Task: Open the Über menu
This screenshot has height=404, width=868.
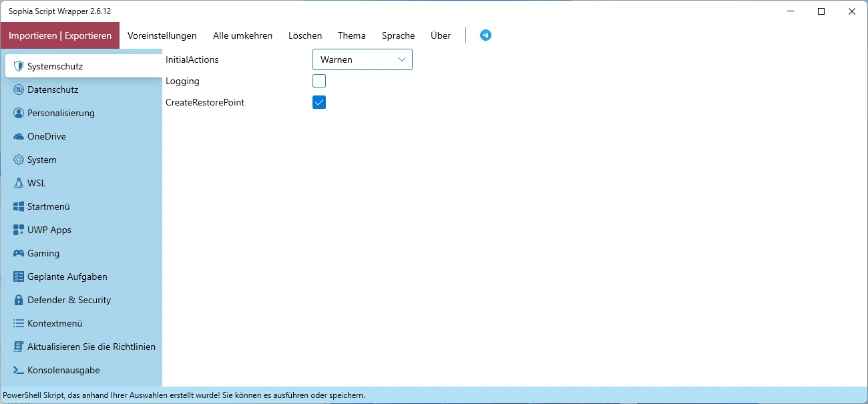Action: (x=441, y=35)
